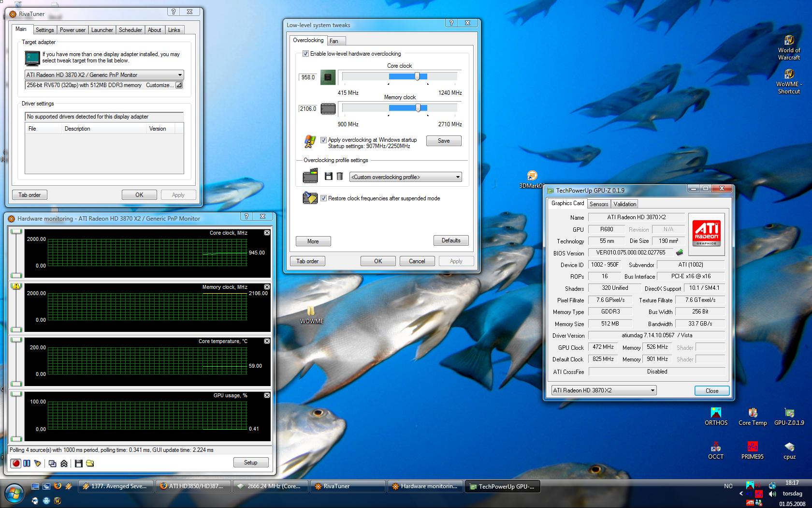812x508 pixels.
Task: Switch to the Settings tab in RivaTuner
Action: tap(44, 30)
